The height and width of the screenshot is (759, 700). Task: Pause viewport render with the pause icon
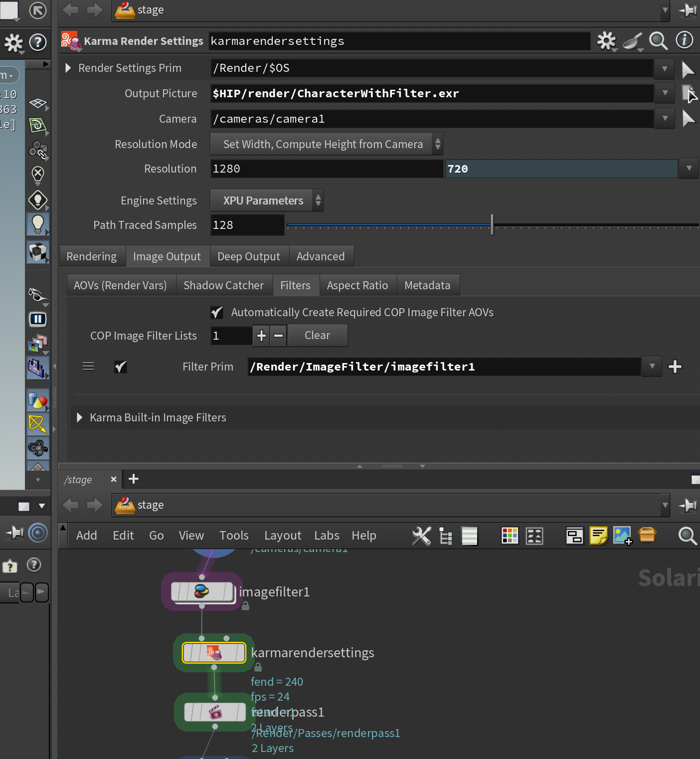coord(38,319)
